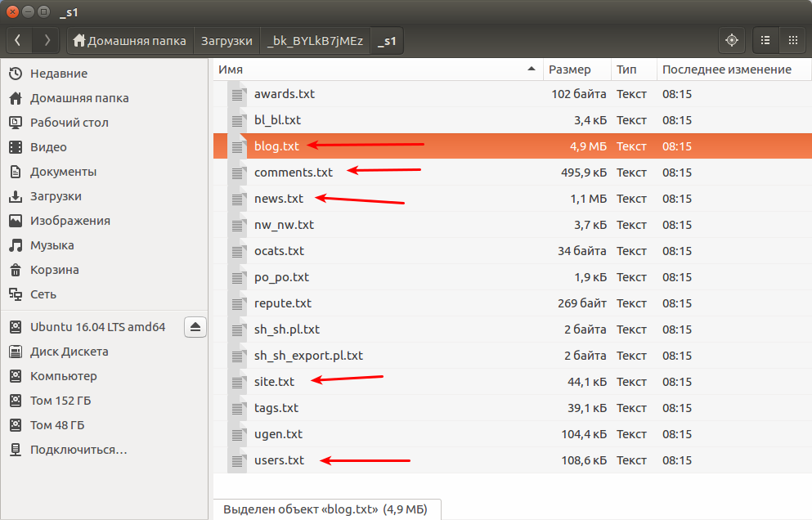Open Подключиться… in the sidebar
Viewport: 812px width, 520px height.
(79, 450)
